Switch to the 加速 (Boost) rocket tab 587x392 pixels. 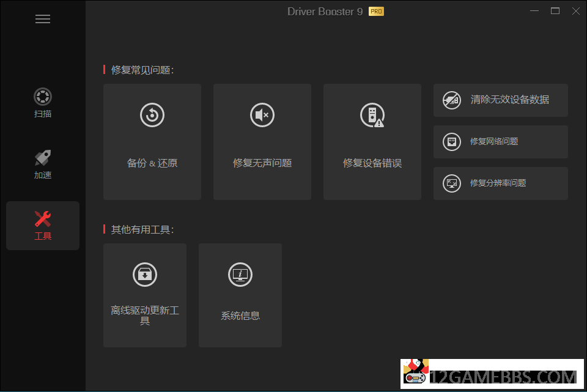pyautogui.click(x=43, y=158)
